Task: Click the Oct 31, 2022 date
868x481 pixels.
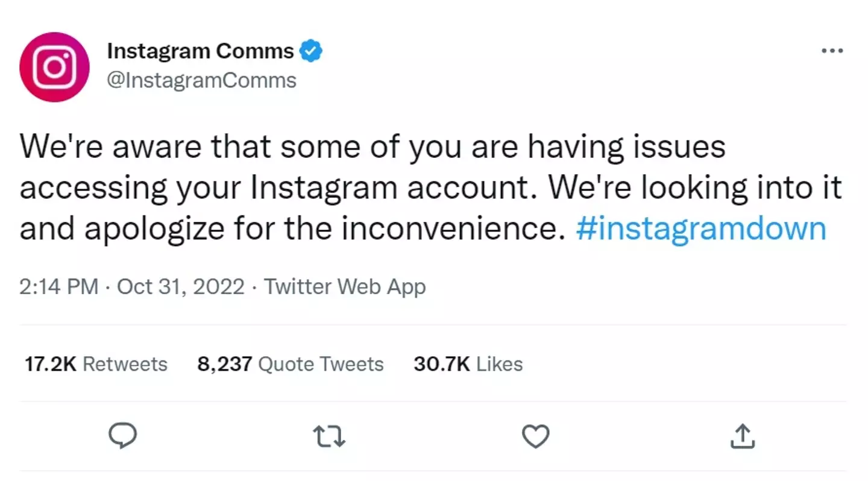Action: point(181,286)
